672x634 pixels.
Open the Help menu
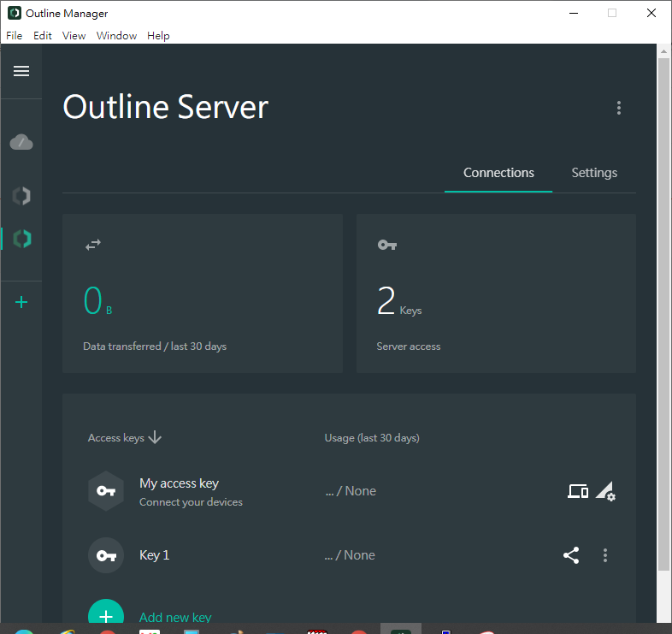[158, 36]
